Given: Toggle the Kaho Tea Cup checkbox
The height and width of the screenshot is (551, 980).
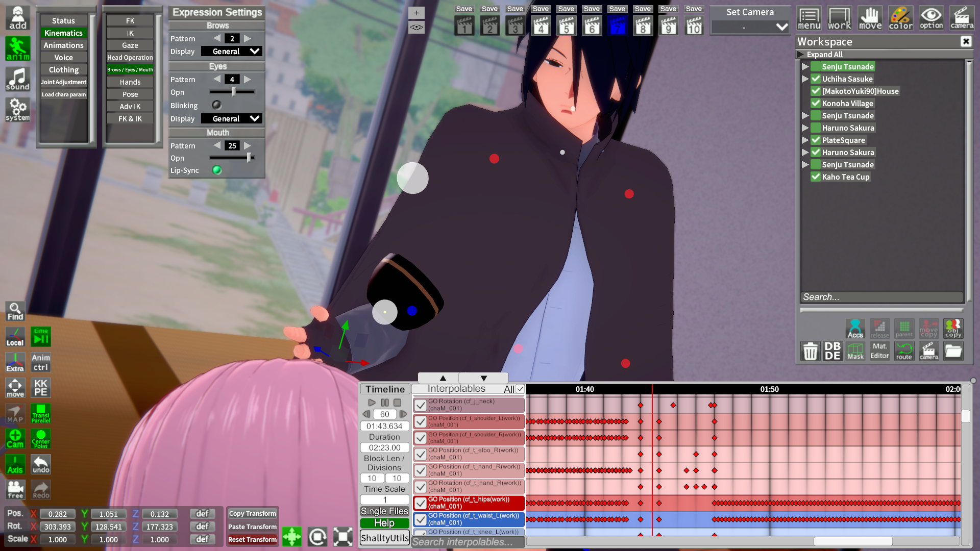Looking at the screenshot, I should 816,177.
